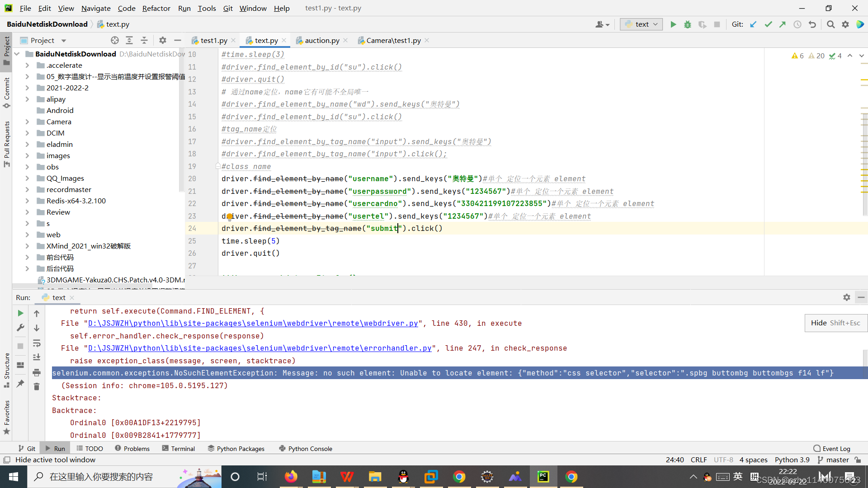Expand the Camera folder in project tree

[x=27, y=122]
